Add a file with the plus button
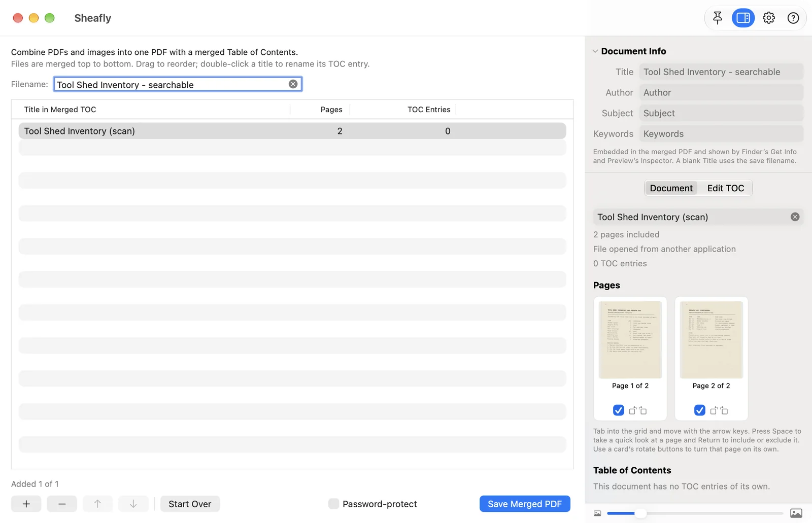The height and width of the screenshot is (523, 812). coord(26,504)
